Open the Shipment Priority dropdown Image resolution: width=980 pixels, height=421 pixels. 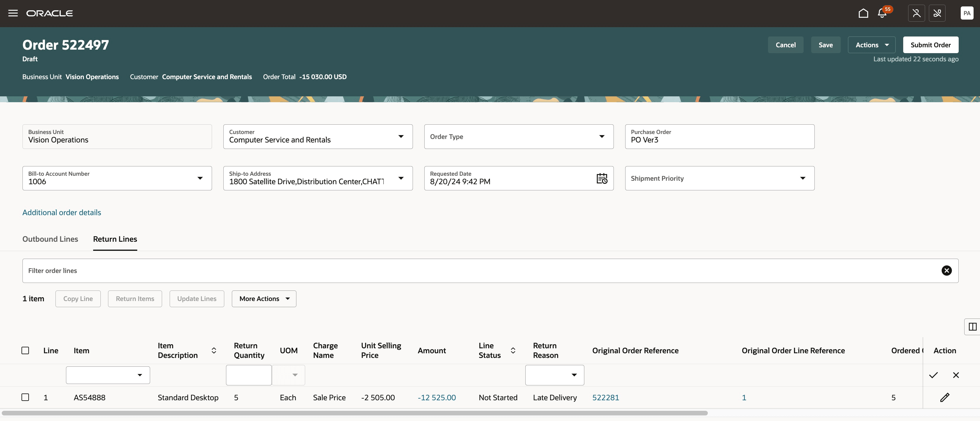803,178
